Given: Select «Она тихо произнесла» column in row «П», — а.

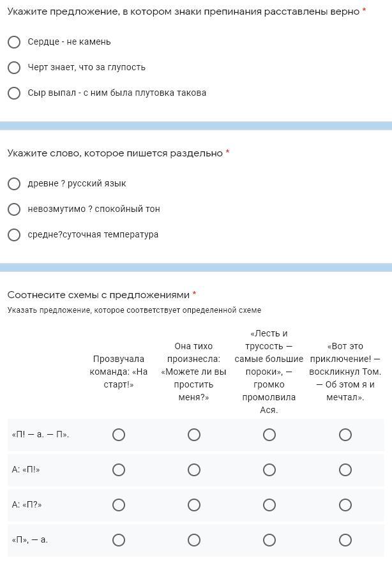Looking at the screenshot, I should [x=194, y=540].
